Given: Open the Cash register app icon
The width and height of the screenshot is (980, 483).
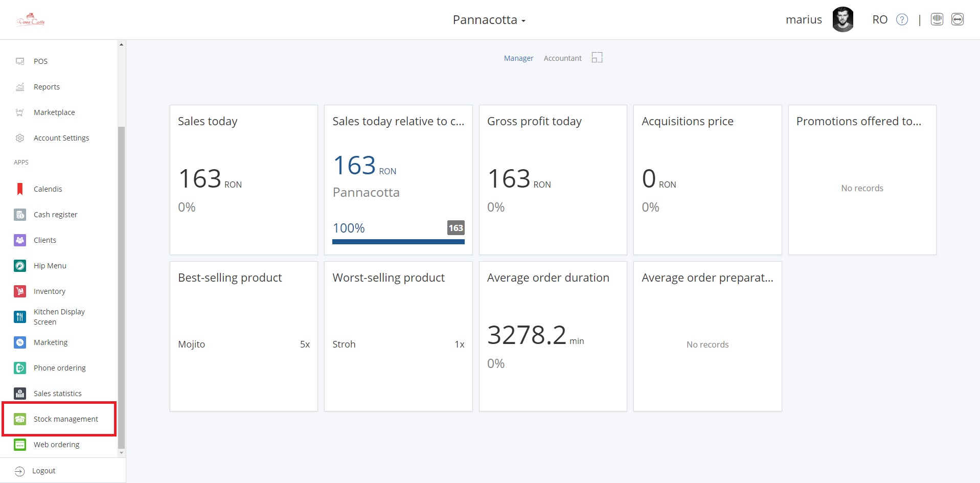Looking at the screenshot, I should pyautogui.click(x=20, y=215).
